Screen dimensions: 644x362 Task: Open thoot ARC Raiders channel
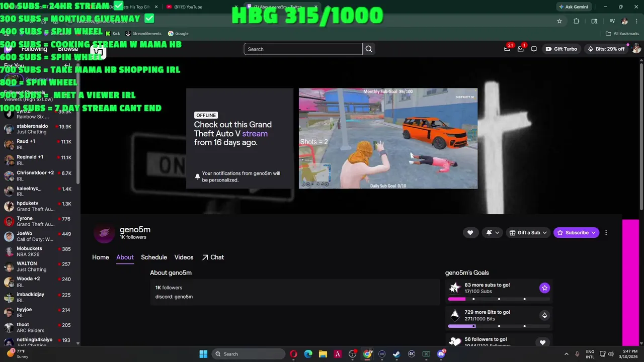(39, 328)
